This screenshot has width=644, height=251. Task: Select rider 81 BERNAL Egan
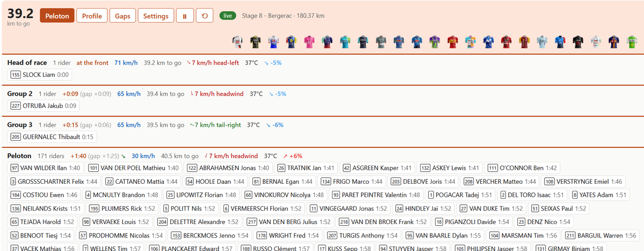coord(283,182)
